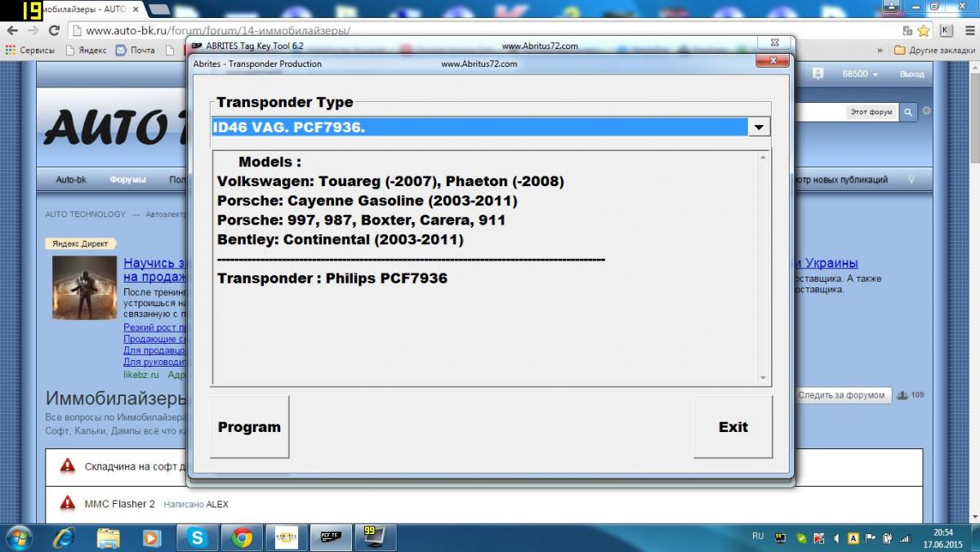Go back in the Chrome browser
The height and width of the screenshot is (552, 980).
[x=12, y=30]
